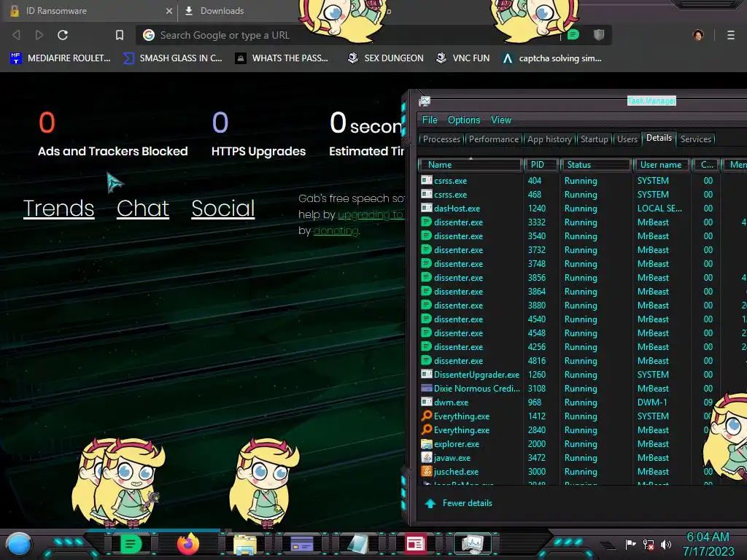The width and height of the screenshot is (747, 560).
Task: Switch to Startup tab
Action: (x=594, y=139)
